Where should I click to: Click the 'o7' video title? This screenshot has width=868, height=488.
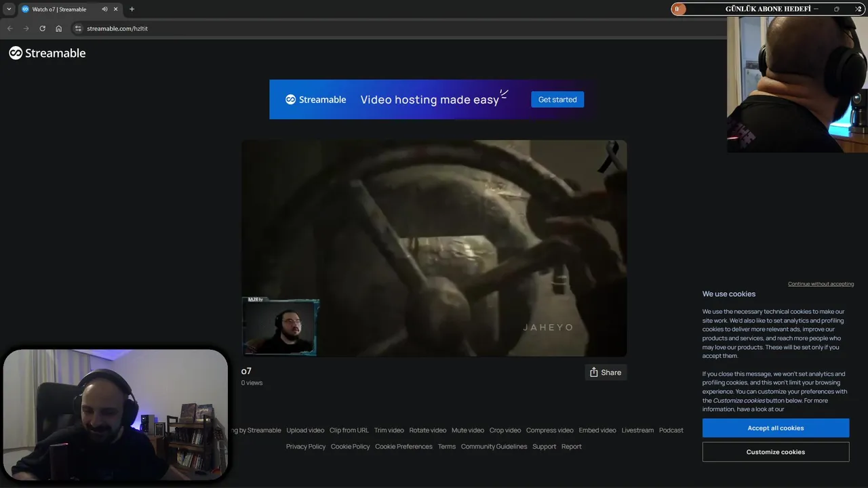coord(246,371)
